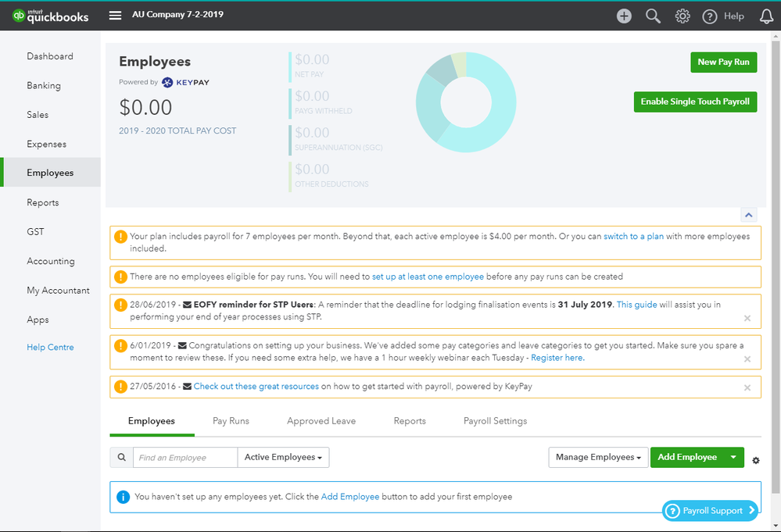Switch to the Approved Leave tab
Viewport: 781px width, 532px height.
point(321,421)
